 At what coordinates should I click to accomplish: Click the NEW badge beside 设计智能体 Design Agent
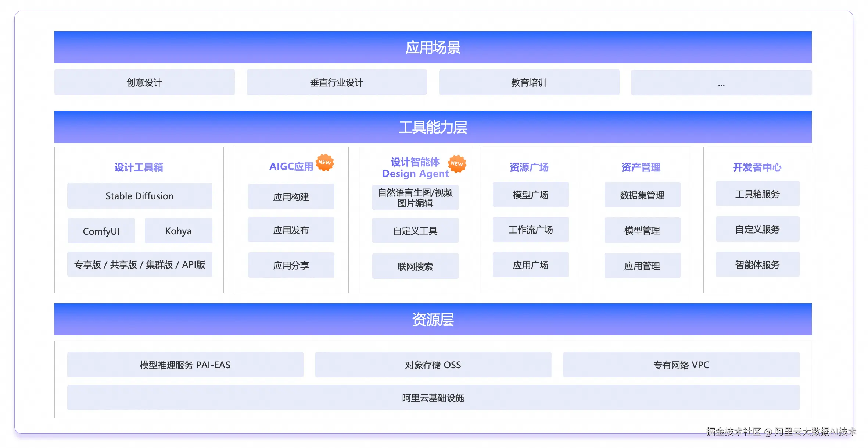point(457,164)
